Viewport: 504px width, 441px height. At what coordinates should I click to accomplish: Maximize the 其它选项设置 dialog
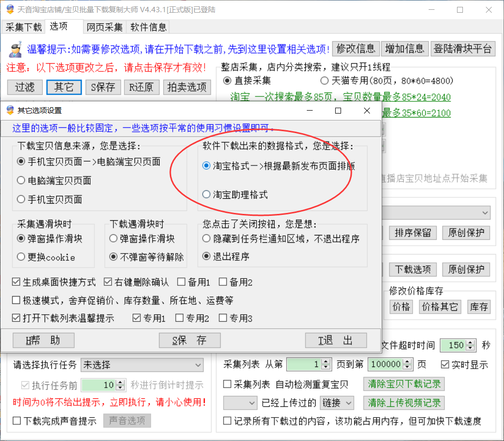pyautogui.click(x=338, y=111)
